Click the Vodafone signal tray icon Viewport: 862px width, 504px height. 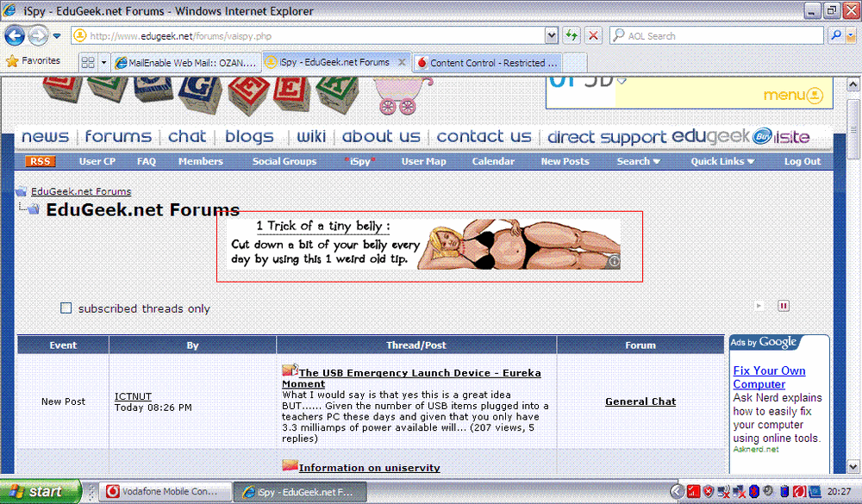(693, 491)
